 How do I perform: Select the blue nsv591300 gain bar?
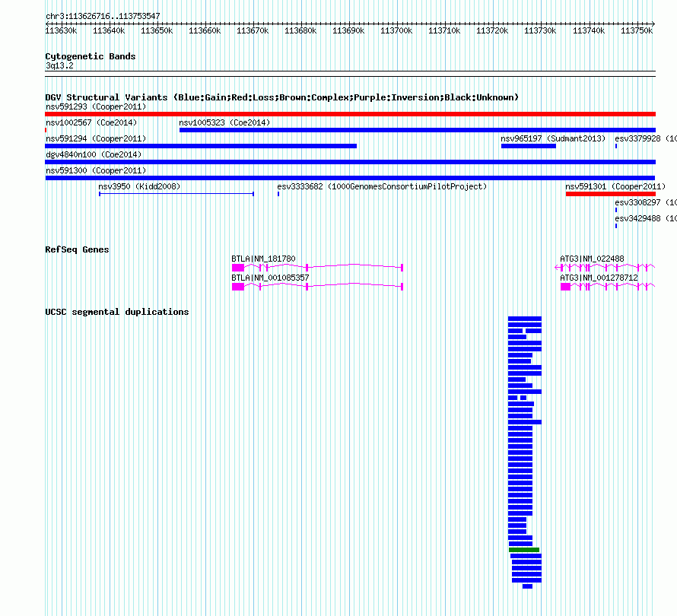click(350, 178)
